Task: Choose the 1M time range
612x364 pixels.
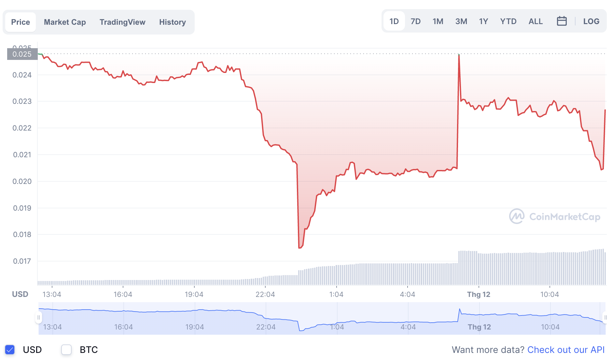Action: (438, 21)
